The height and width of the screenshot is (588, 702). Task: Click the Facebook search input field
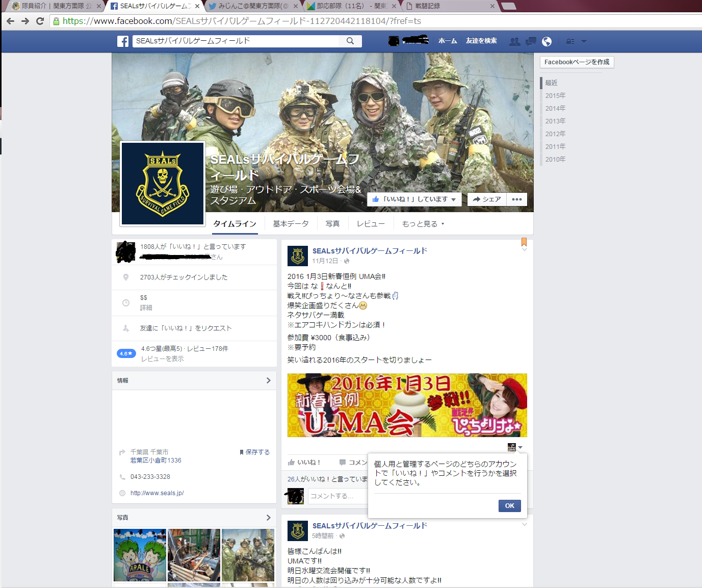click(236, 41)
